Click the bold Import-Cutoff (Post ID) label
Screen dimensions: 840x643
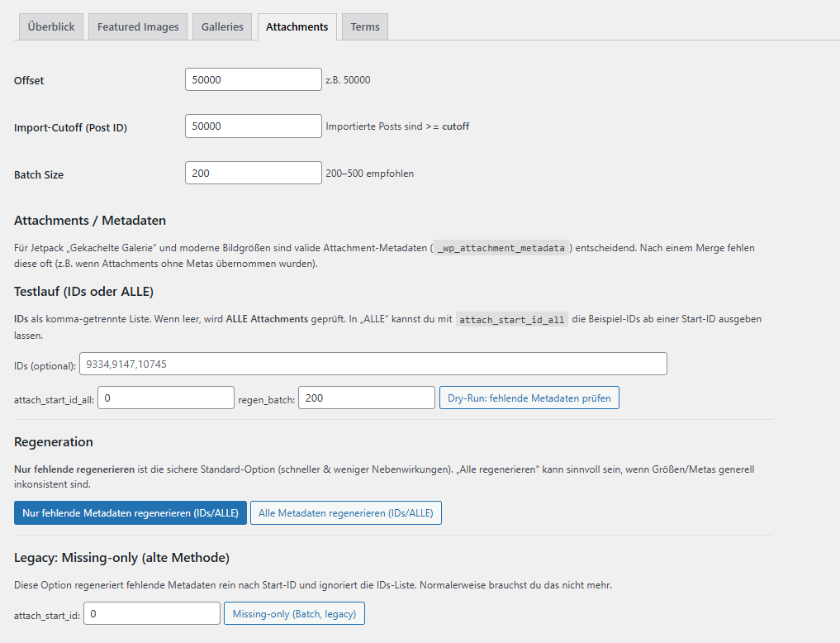click(x=70, y=128)
